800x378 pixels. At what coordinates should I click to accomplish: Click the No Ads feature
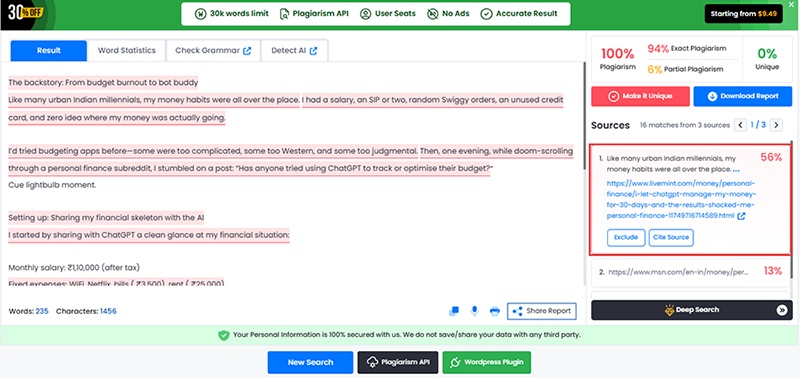tap(448, 14)
